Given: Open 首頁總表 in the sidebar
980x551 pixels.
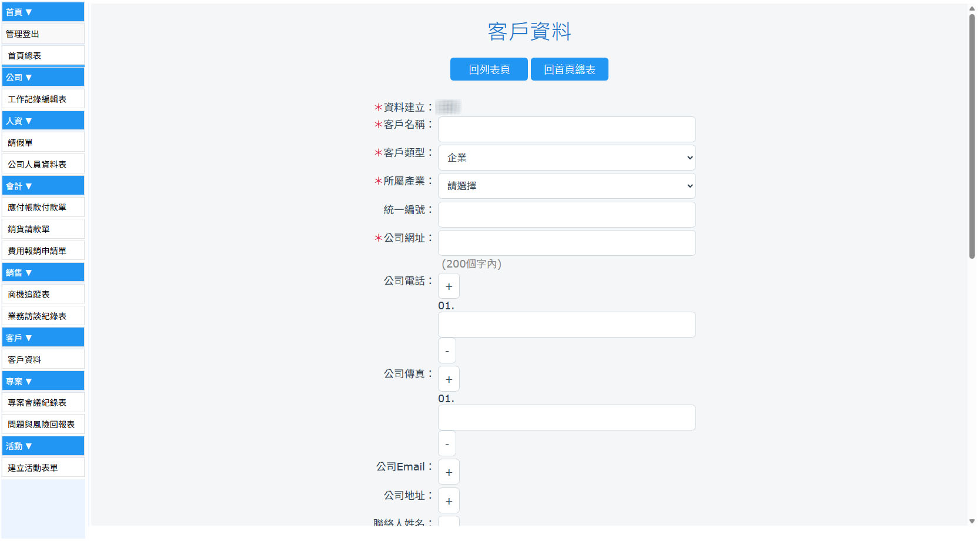Looking at the screenshot, I should [x=43, y=55].
